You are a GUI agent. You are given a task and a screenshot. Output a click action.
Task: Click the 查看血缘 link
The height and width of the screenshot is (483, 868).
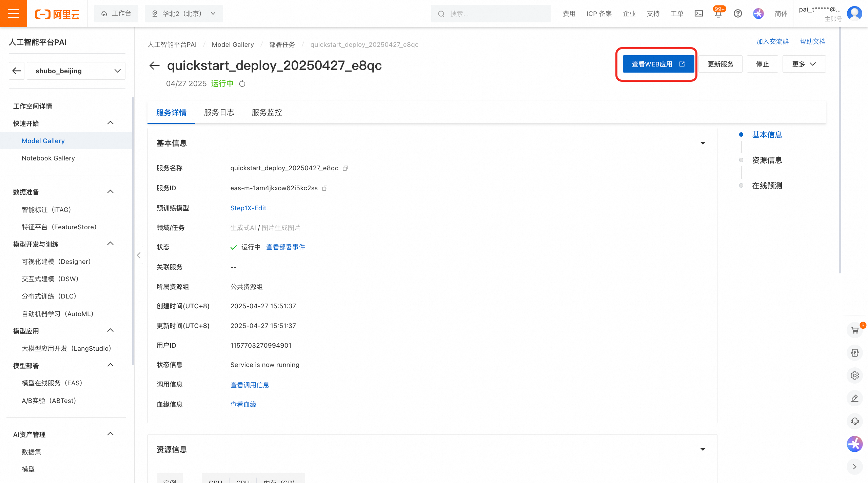coord(243,404)
